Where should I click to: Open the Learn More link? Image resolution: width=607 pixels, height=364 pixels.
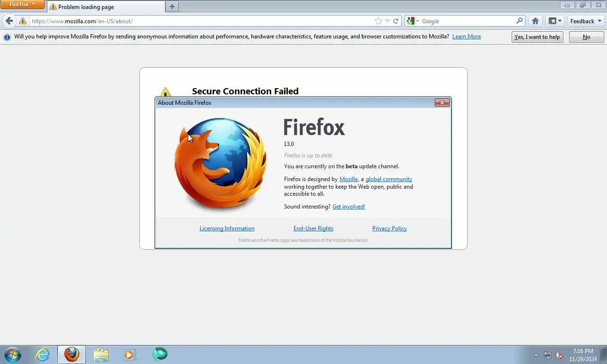467,36
